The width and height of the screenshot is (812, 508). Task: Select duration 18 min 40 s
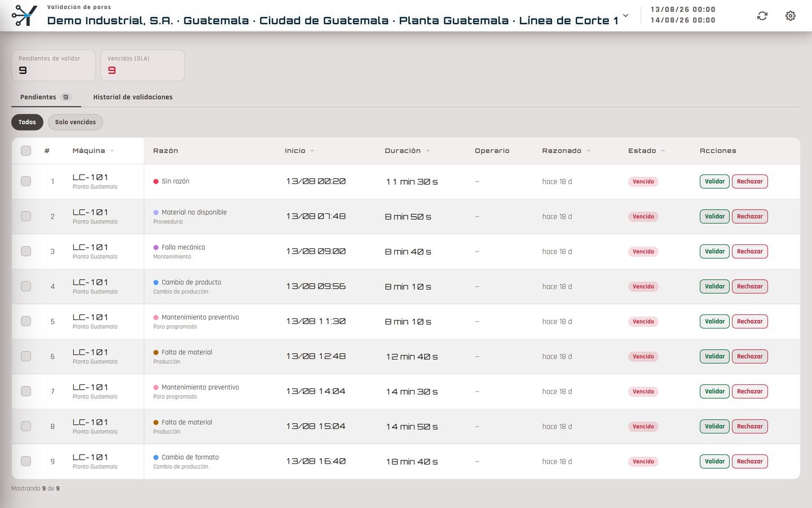pos(412,461)
